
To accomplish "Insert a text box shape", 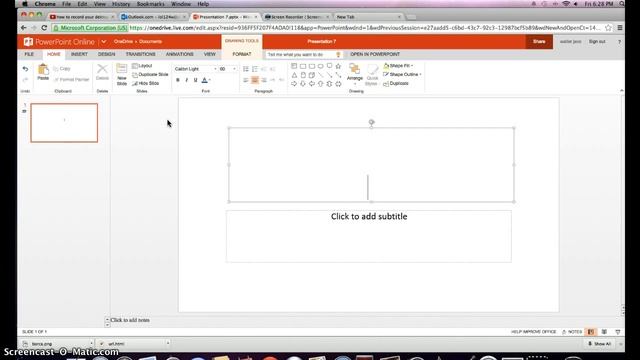I will point(294,66).
